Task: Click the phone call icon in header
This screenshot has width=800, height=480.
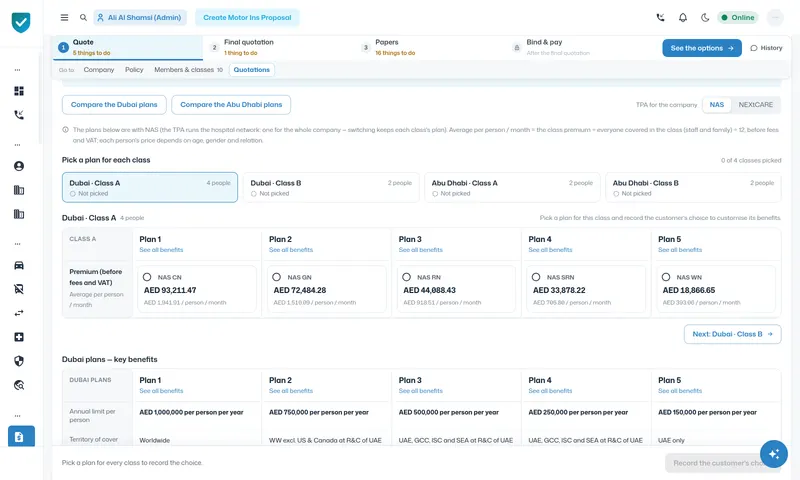Action: click(x=660, y=17)
